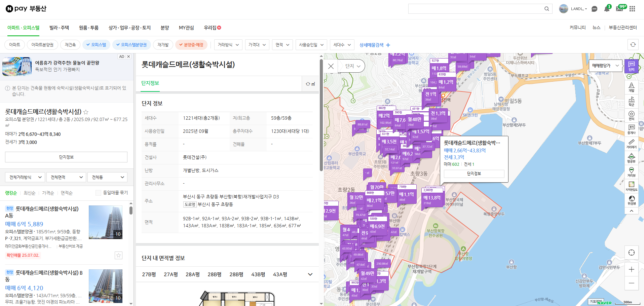Collapse the map tools column chevron
This screenshot has width=644, height=306.
click(x=632, y=211)
